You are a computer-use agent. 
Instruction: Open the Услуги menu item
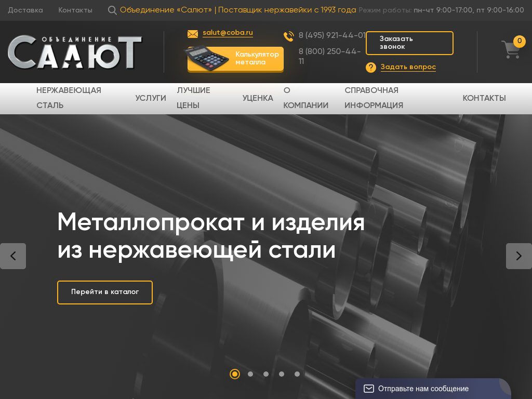[151, 98]
